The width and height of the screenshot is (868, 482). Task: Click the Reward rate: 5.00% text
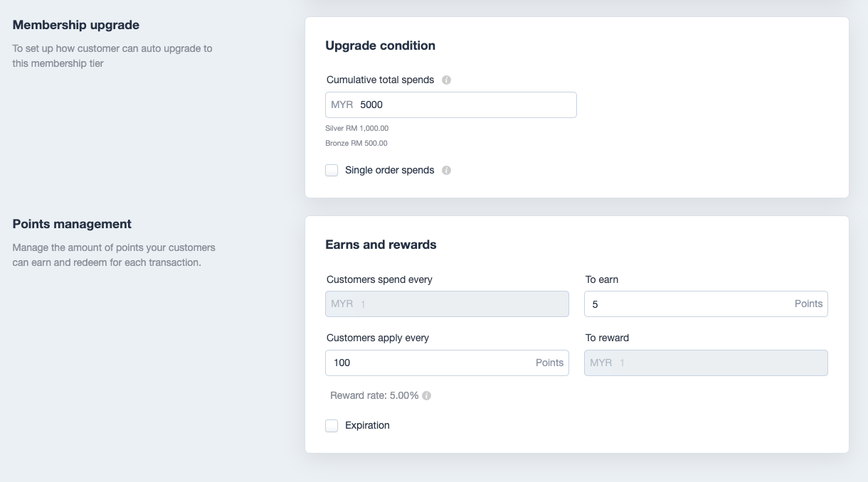click(374, 396)
